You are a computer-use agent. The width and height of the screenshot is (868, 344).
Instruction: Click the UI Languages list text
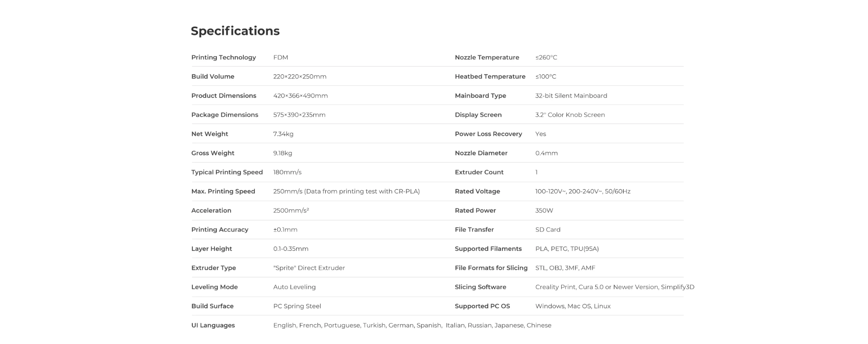coord(412,325)
